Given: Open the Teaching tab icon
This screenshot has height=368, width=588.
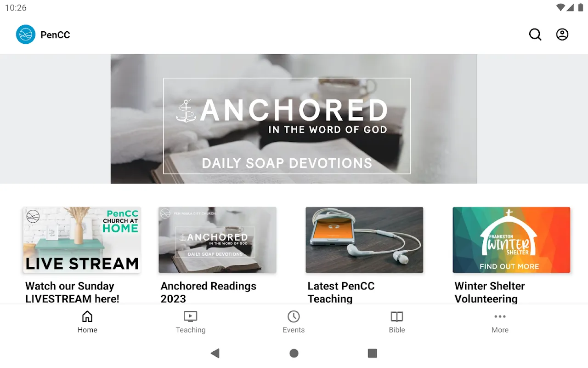Looking at the screenshot, I should 190,316.
